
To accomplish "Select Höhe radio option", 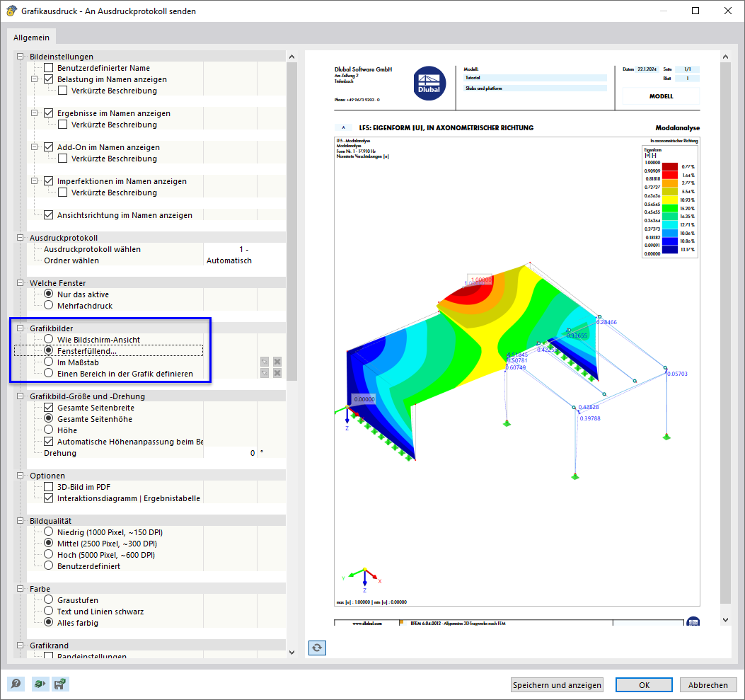I will pyautogui.click(x=48, y=430).
